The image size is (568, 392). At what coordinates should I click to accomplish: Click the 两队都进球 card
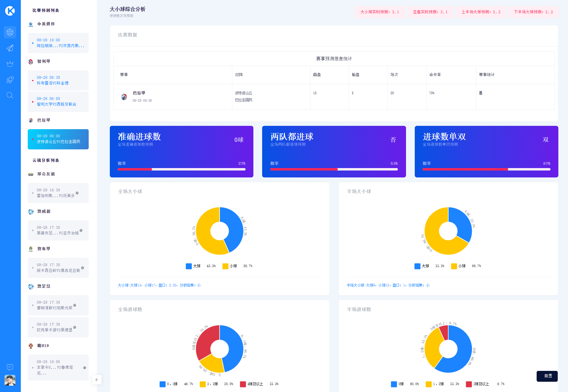[x=334, y=151]
